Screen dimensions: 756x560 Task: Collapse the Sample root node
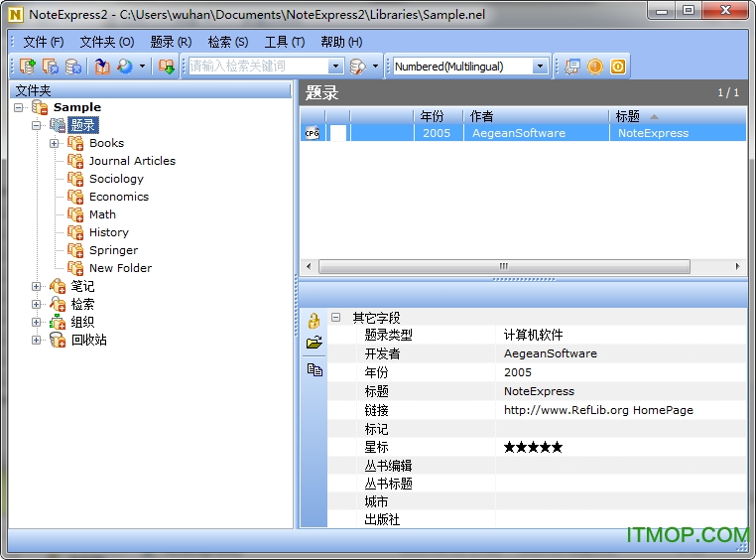coord(18,107)
